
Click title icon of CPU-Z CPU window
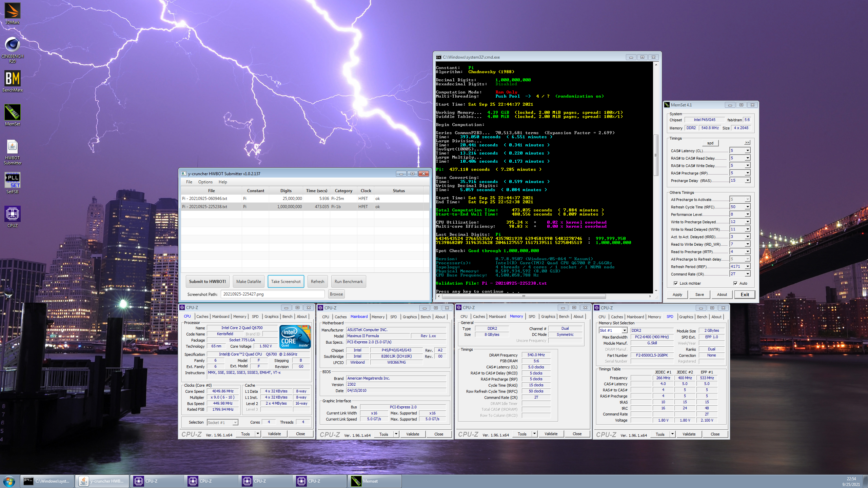(182, 307)
